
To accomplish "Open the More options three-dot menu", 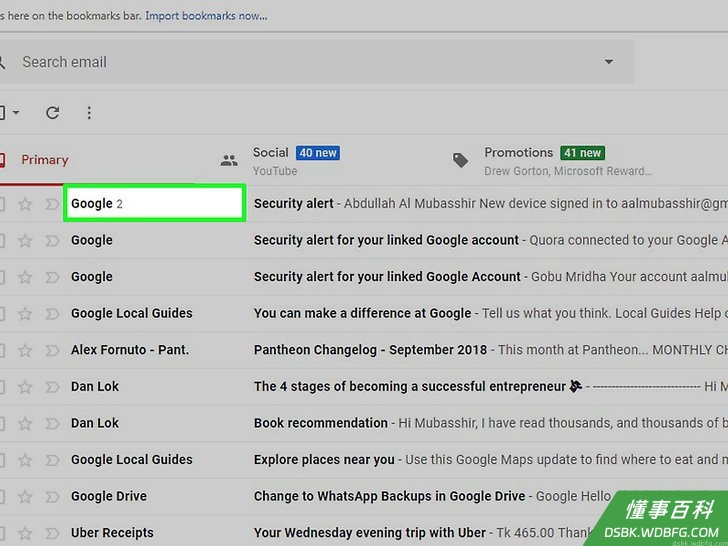I will pyautogui.click(x=89, y=113).
